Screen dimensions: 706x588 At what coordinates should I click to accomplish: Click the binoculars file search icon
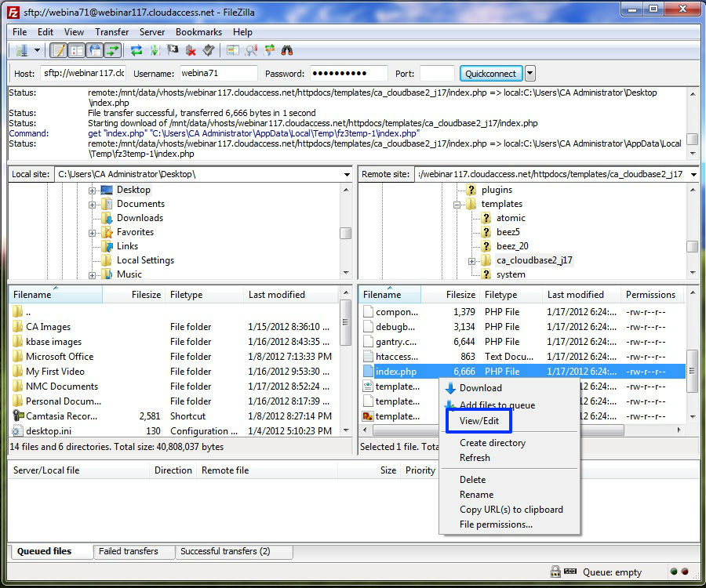click(288, 50)
